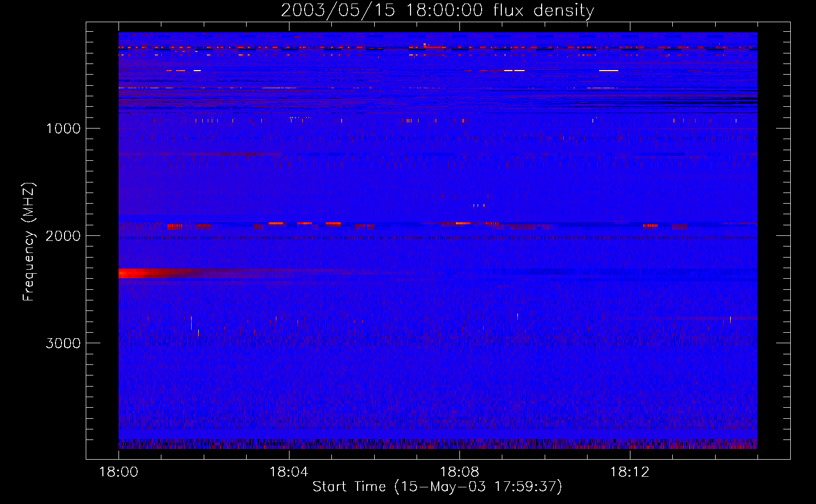Click the 2000 frequency tick label
Viewport: 816px width, 504px height.
tap(63, 236)
